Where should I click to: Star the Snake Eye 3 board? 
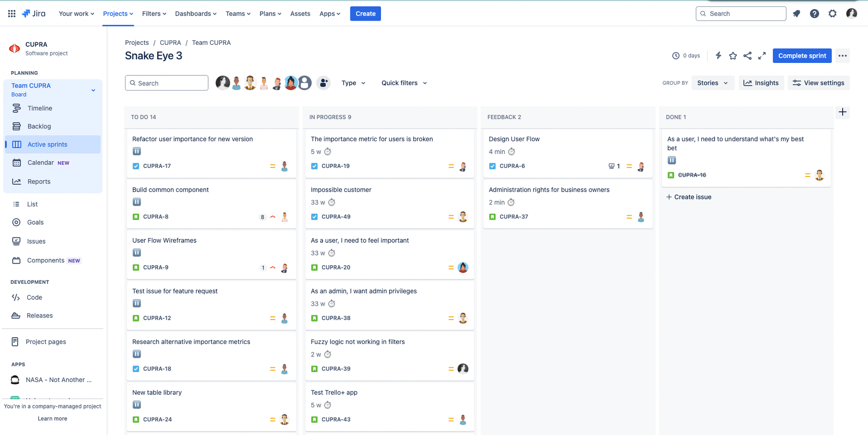[733, 56]
